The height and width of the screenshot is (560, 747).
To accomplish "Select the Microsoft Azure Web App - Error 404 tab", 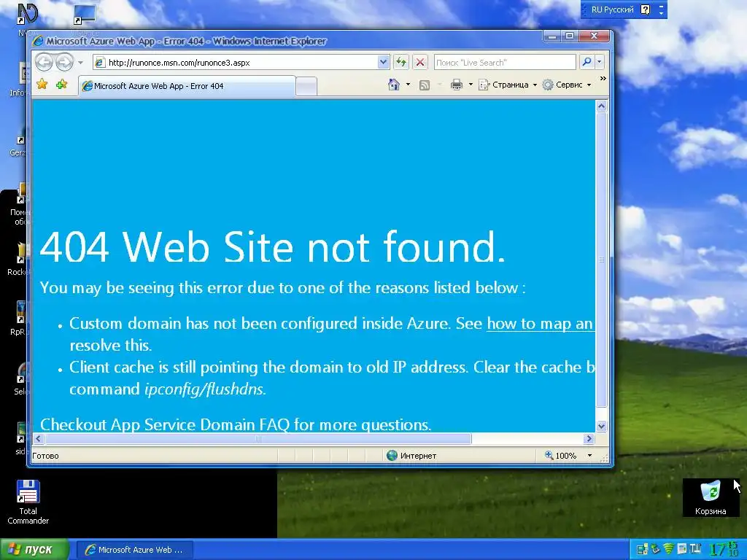I will point(187,86).
